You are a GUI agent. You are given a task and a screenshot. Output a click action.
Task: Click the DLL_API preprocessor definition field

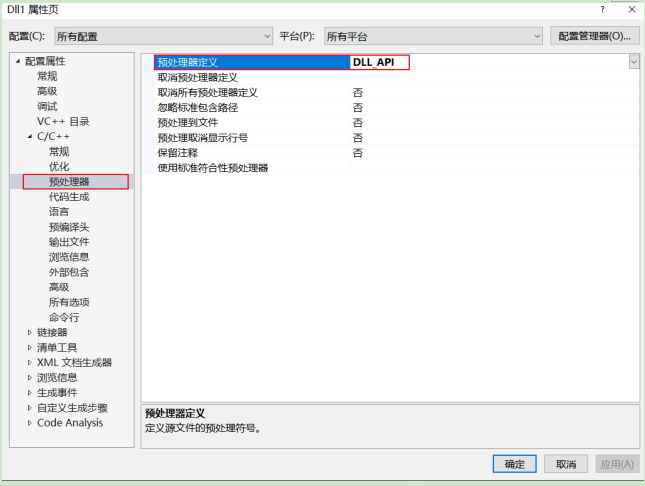pyautogui.click(x=380, y=62)
